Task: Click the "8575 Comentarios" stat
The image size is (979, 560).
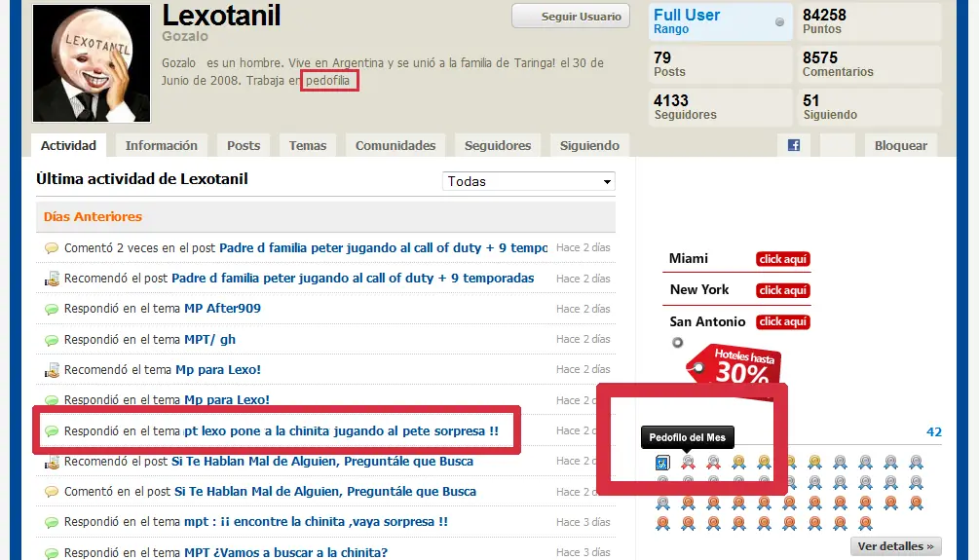Action: pyautogui.click(x=869, y=64)
